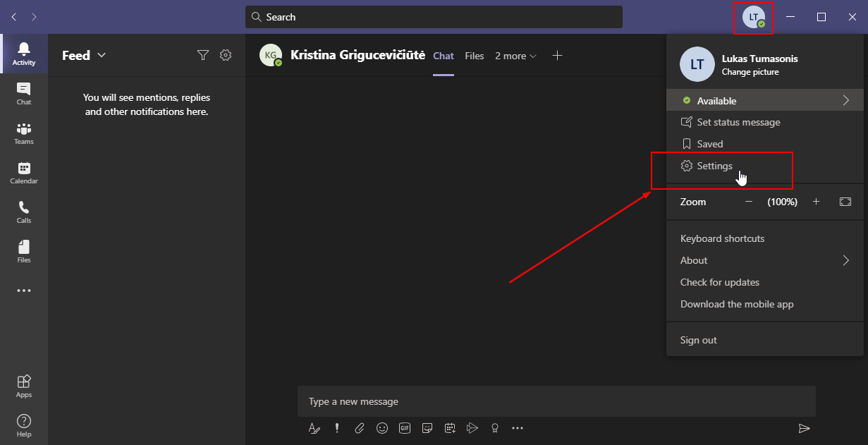Open Saved messages from profile menu
Image resolution: width=868 pixels, height=445 pixels.
(x=764, y=144)
